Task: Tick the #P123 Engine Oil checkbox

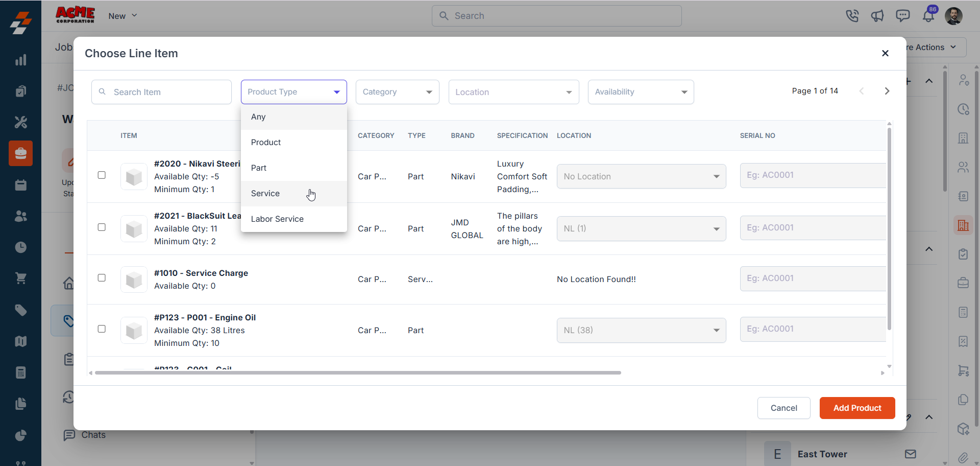Action: [x=102, y=329]
